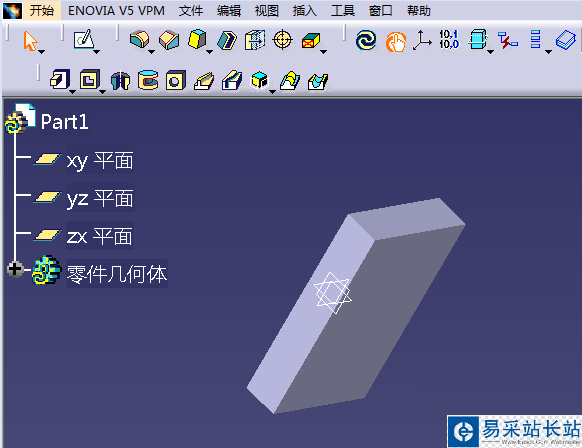Open the 窗口 menu
The image size is (582, 448).
381,11
